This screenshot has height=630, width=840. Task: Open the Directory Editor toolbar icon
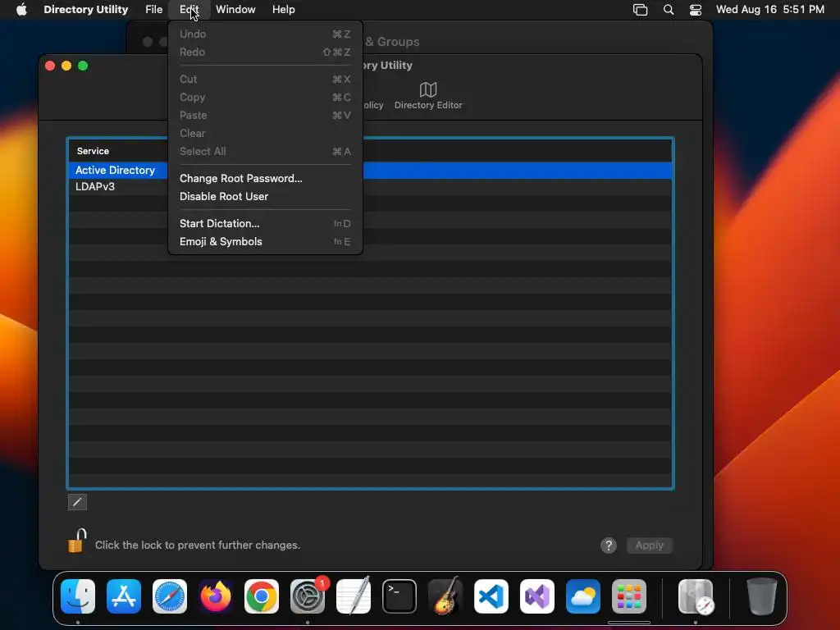pos(428,97)
